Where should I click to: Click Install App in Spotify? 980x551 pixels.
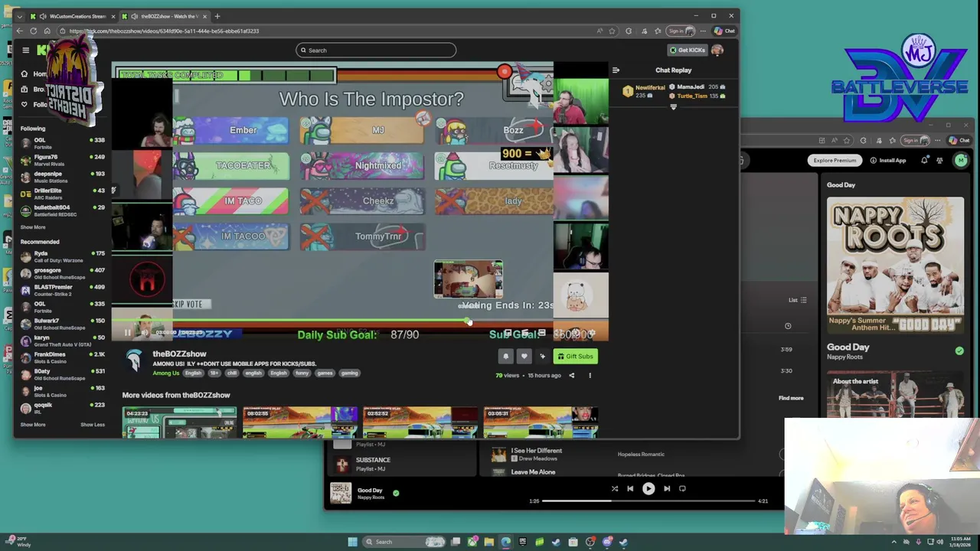[888, 161]
